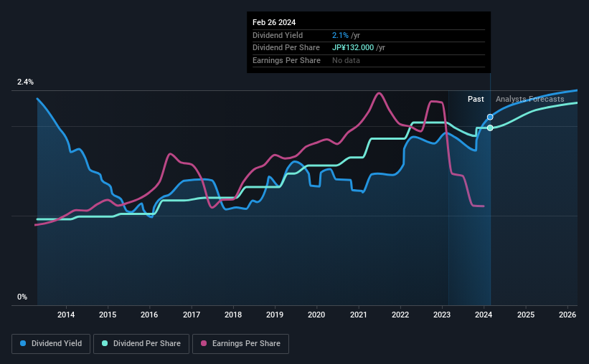Click the tooltip Dividend Per Share row label
The width and height of the screenshot is (589, 364).
(286, 48)
